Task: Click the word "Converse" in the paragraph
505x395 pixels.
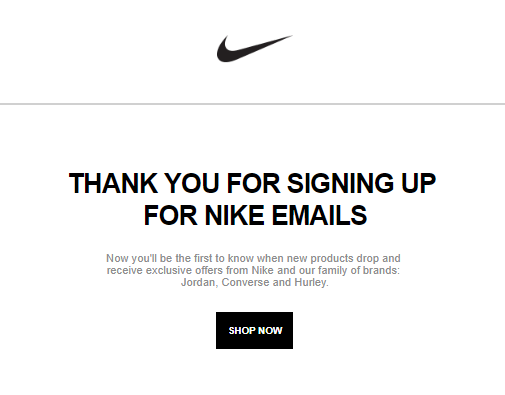Action: 245,282
